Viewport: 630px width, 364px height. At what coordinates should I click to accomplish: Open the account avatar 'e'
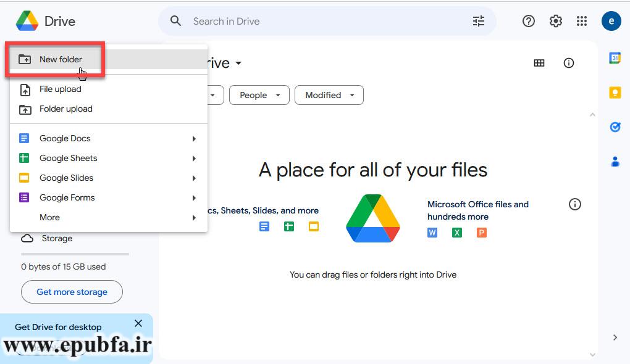tap(611, 21)
